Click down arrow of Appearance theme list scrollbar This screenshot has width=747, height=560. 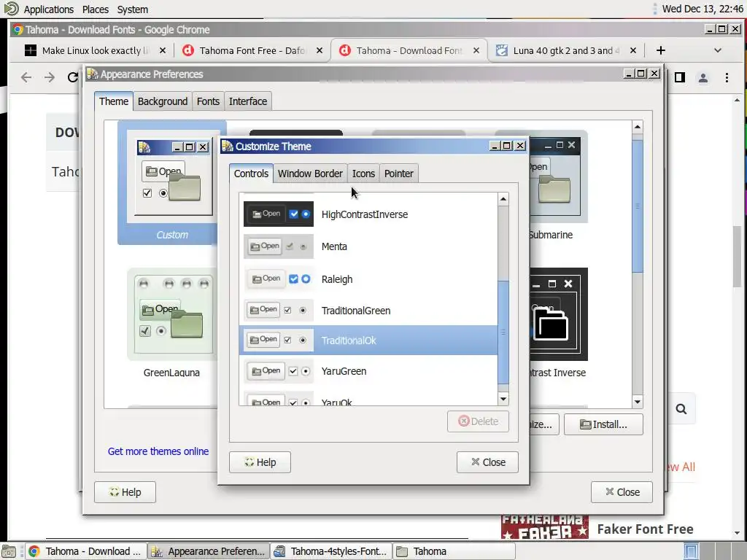pos(638,402)
